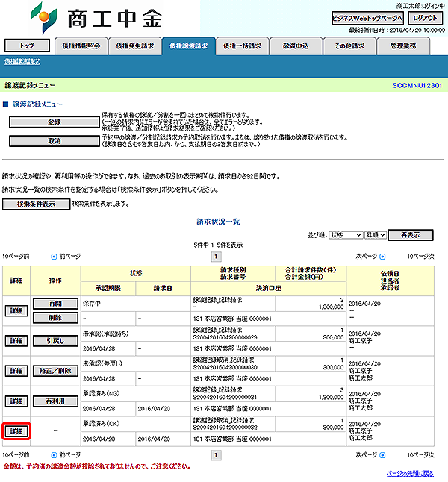
Task: Click the ログアウト button
Action: (425, 18)
